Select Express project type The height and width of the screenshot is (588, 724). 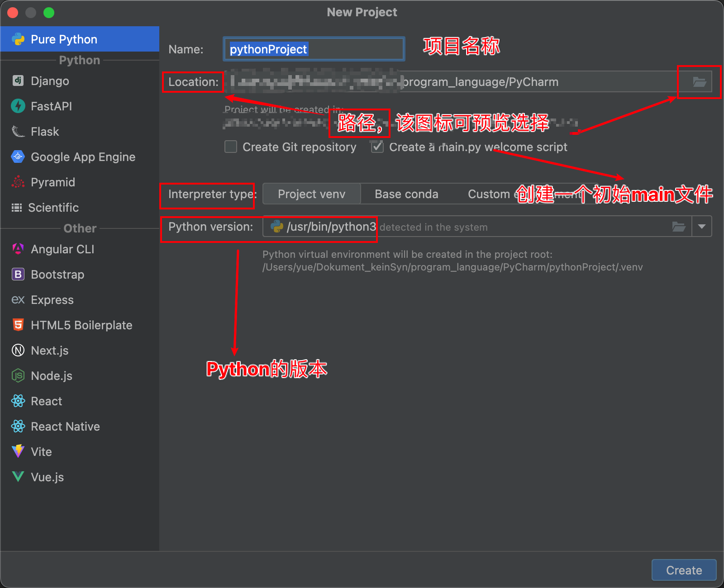coord(80,299)
